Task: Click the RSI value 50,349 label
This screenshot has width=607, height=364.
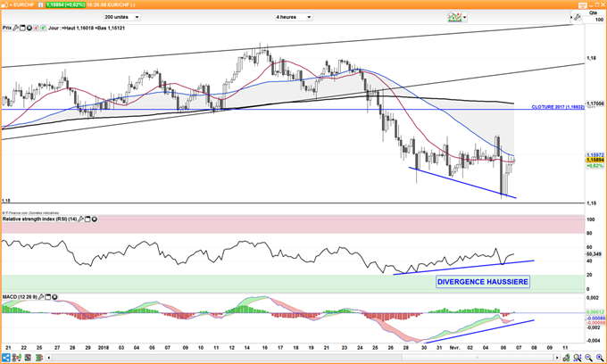Action: (x=595, y=254)
